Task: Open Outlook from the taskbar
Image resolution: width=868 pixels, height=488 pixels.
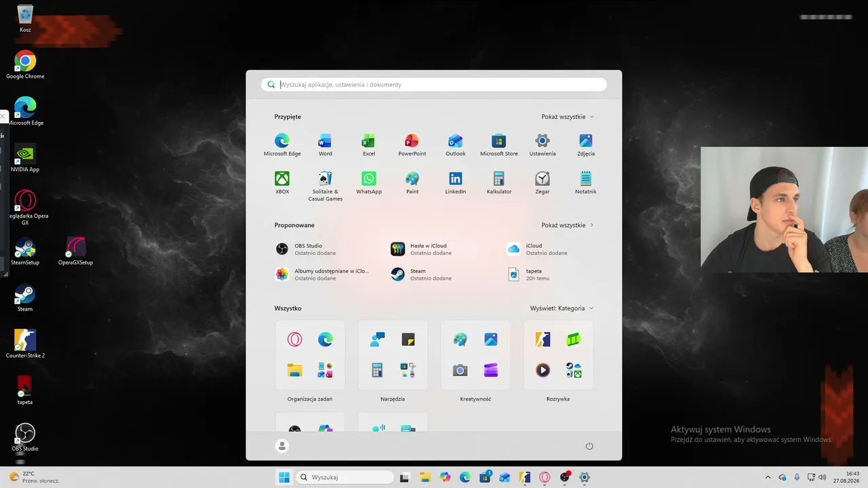Action: tap(505, 477)
